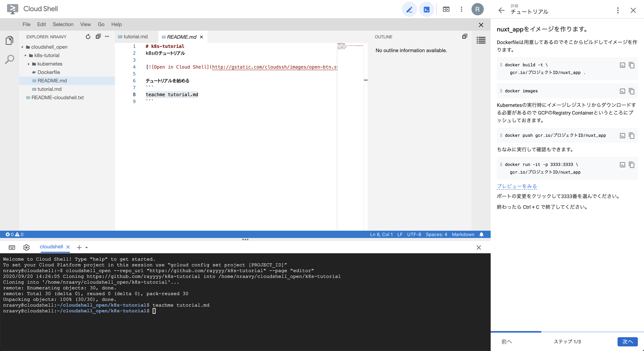Open the View menu
Viewport: 644px width, 351px height.
[85, 24]
